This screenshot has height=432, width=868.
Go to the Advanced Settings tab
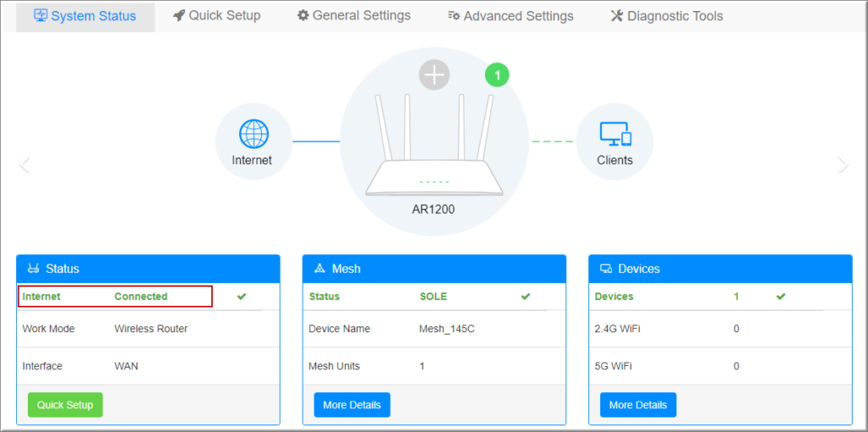pos(510,16)
